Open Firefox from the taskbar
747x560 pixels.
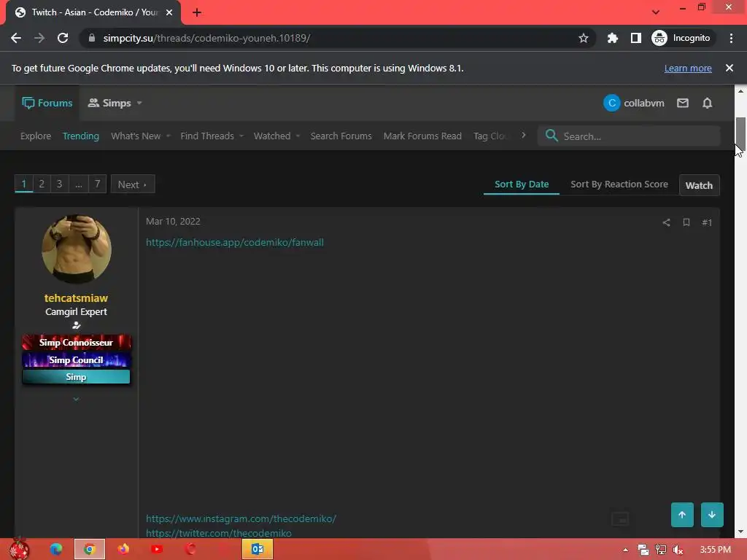123,550
